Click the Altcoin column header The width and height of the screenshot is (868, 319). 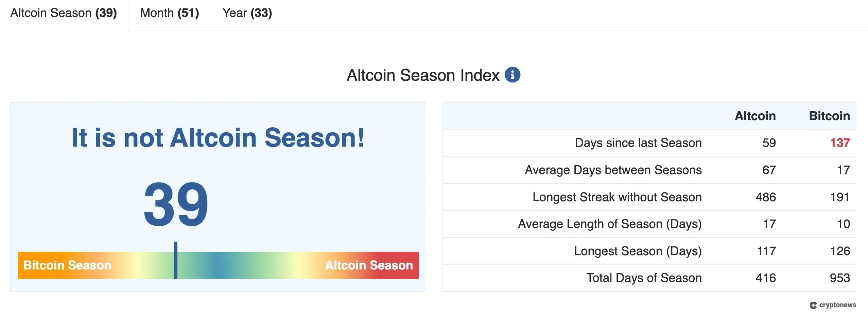[x=756, y=116]
